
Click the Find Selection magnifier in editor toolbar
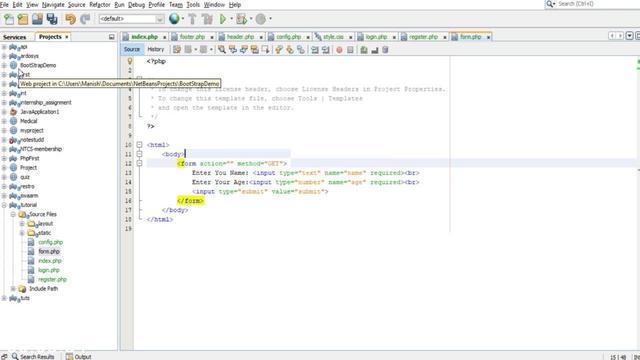coord(222,50)
